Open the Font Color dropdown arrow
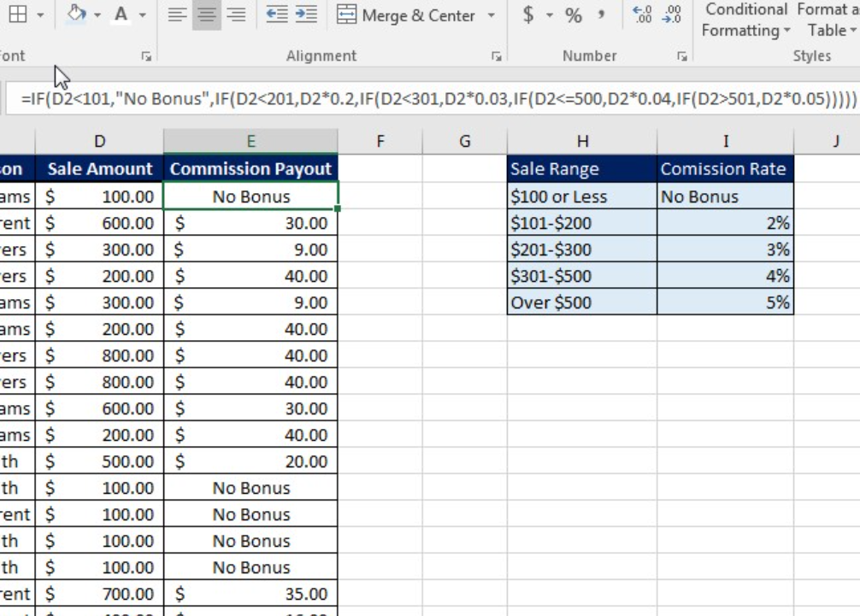 pyautogui.click(x=142, y=15)
